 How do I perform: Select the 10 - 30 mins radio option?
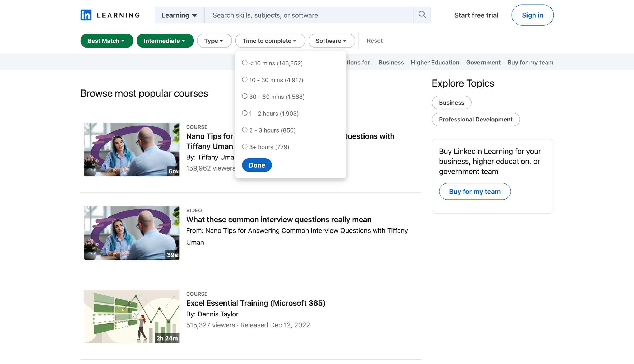tap(245, 79)
